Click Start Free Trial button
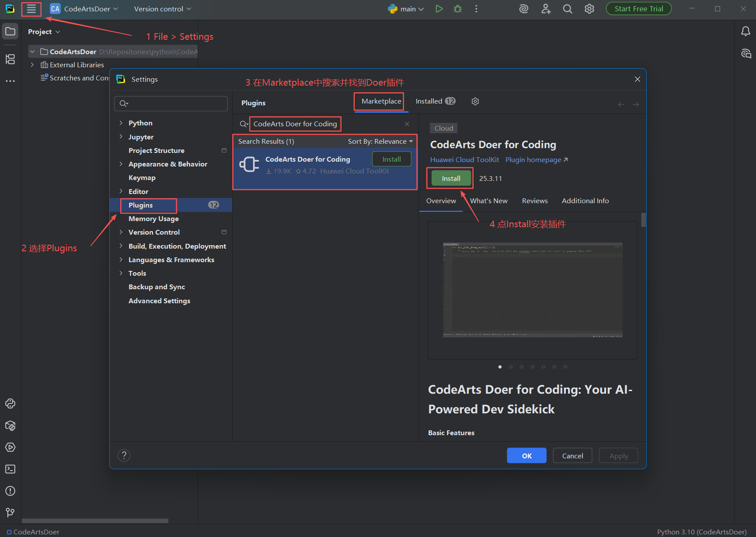 [639, 9]
